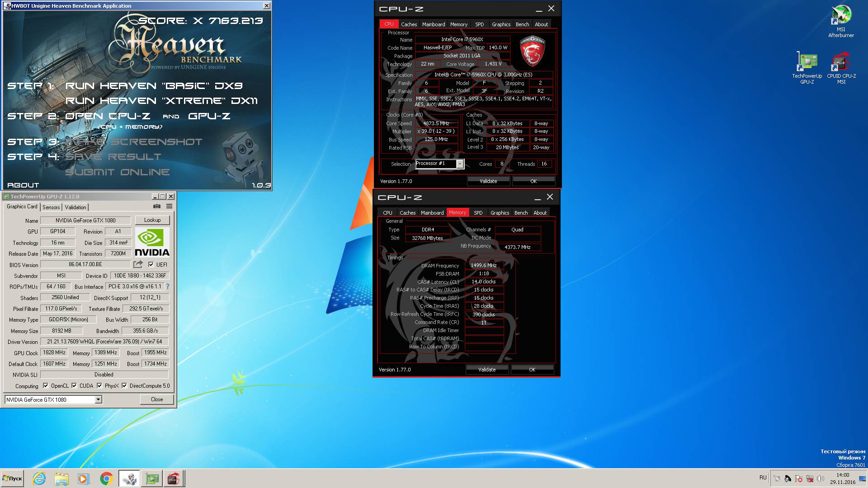868x488 pixels.
Task: Click the RU language indicator
Action: pyautogui.click(x=763, y=478)
